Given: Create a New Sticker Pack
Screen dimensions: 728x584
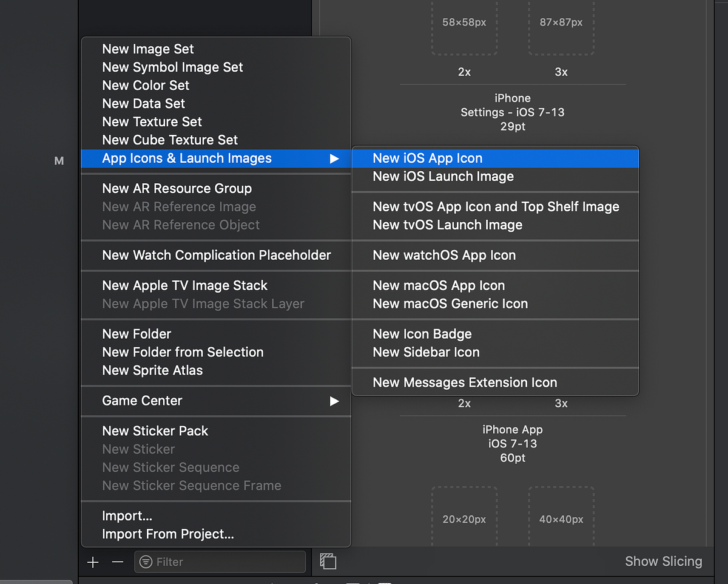Looking at the screenshot, I should tap(155, 430).
